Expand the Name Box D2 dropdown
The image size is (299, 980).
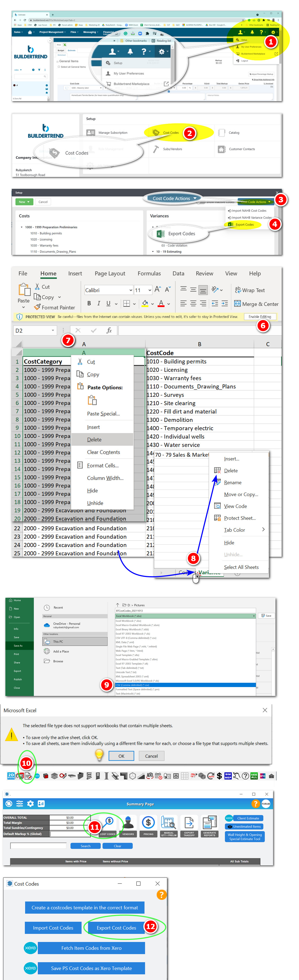tap(53, 330)
